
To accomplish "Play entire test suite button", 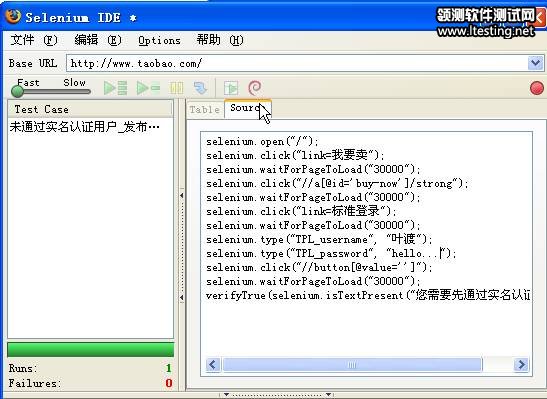I will (x=115, y=88).
